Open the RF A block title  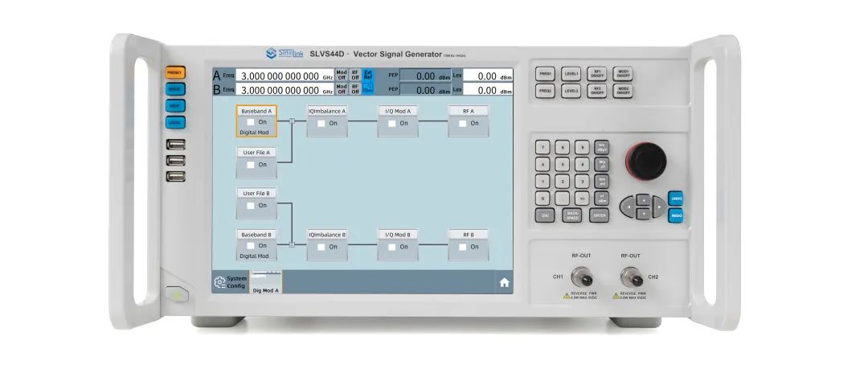(469, 111)
